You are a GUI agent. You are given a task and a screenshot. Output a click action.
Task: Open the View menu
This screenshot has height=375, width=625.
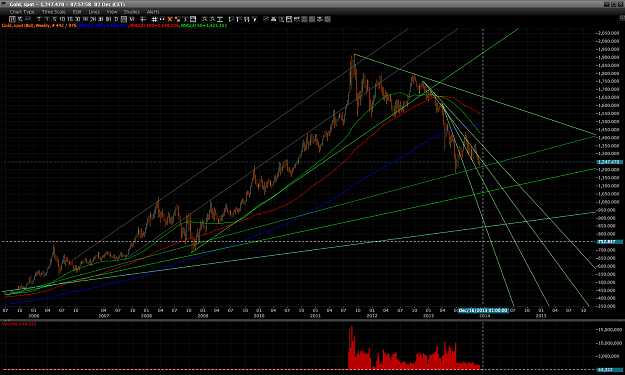coord(112,12)
